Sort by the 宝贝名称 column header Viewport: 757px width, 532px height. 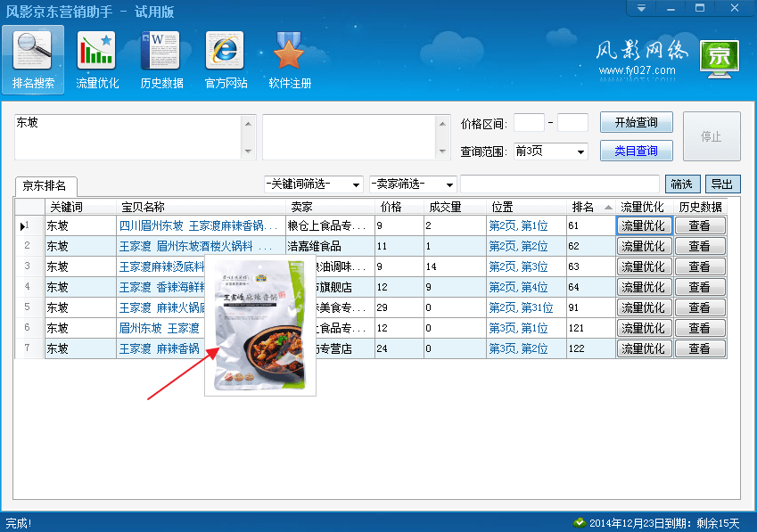[x=201, y=207]
